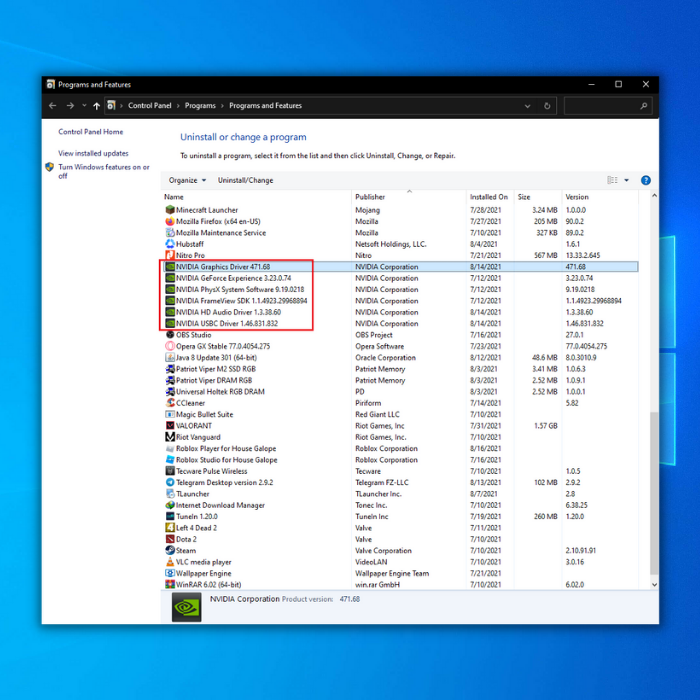Select Roblox Player for House Galope
Screen dimensions: 700x700
[x=400, y=448]
